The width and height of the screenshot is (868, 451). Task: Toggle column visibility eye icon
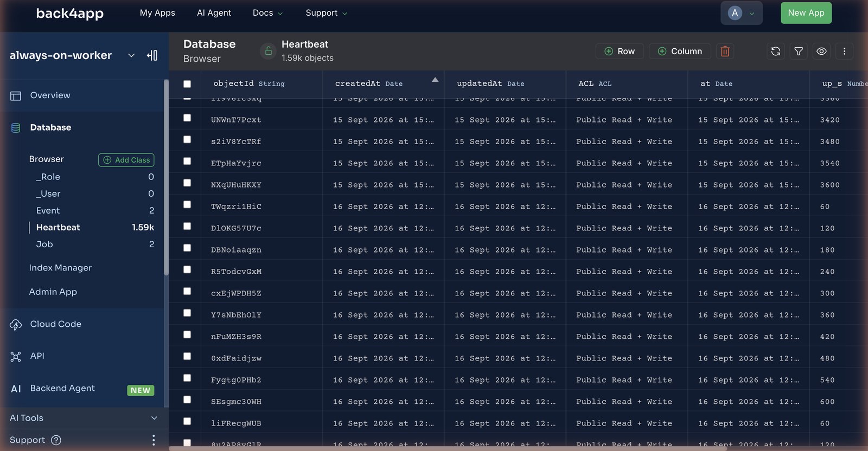821,51
